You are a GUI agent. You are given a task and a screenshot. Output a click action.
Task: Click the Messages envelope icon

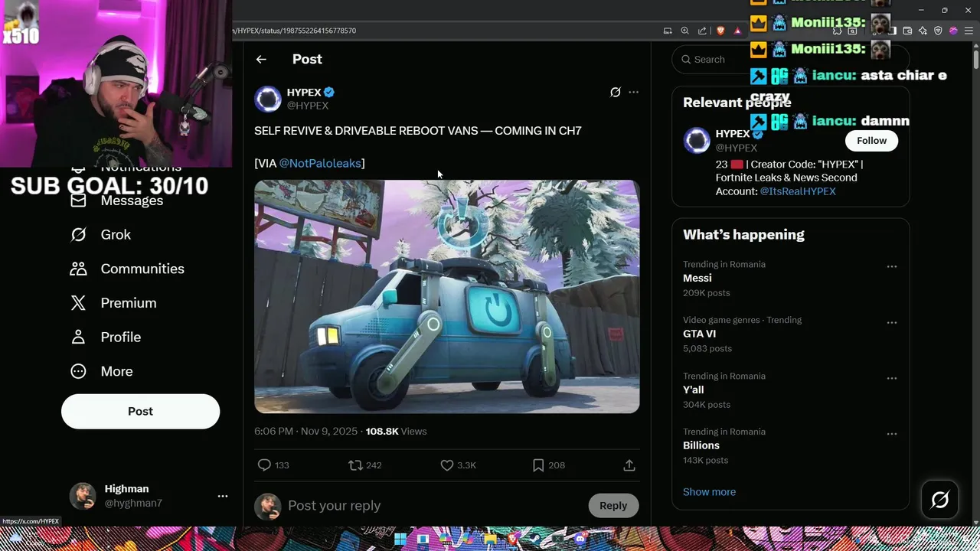[78, 201]
